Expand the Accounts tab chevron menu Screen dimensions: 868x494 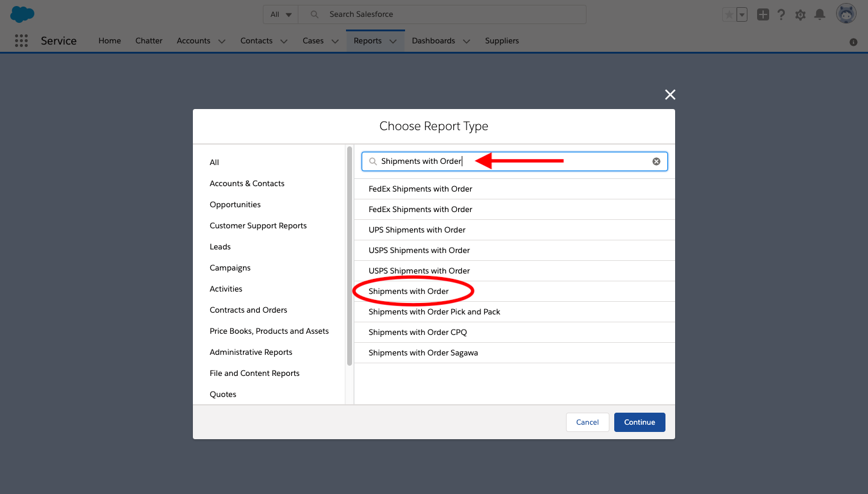pyautogui.click(x=222, y=41)
